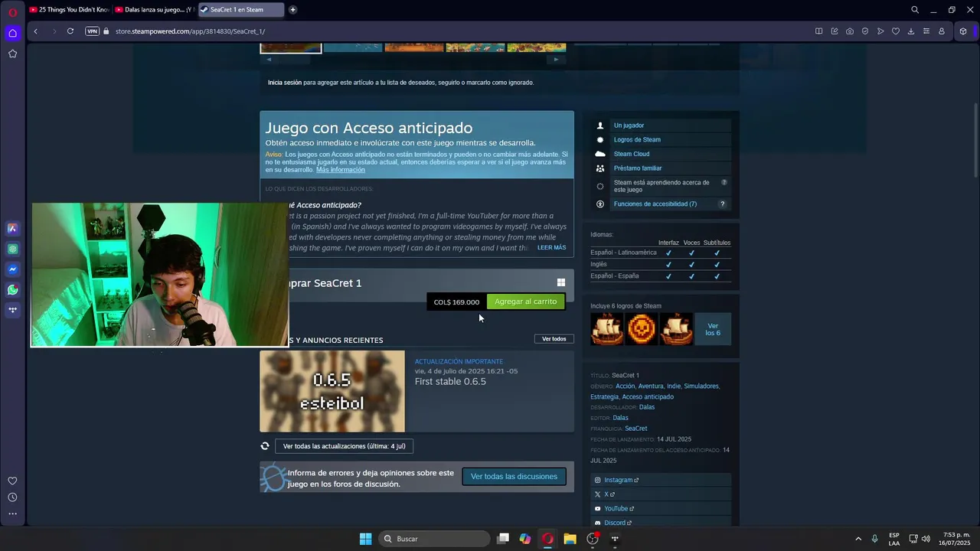This screenshot has height=551, width=980.
Task: Select the 'SeaCret 1 en Steam' tab
Action: (x=240, y=10)
